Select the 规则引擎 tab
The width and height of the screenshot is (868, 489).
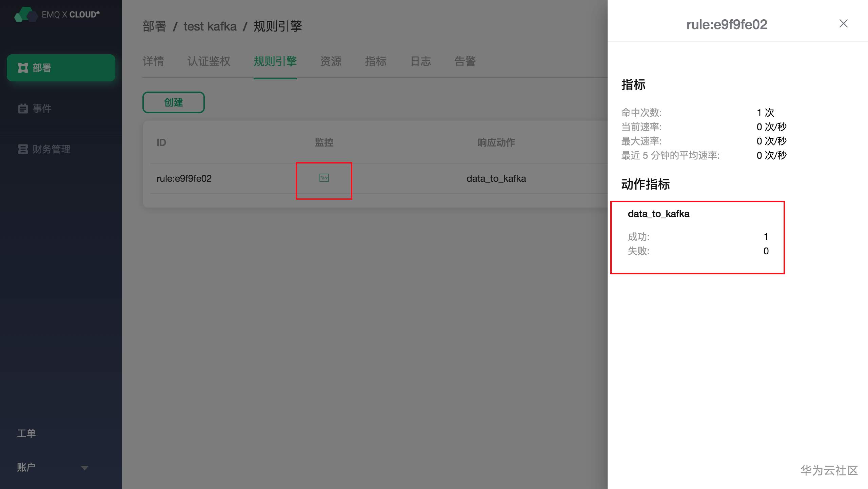point(275,61)
